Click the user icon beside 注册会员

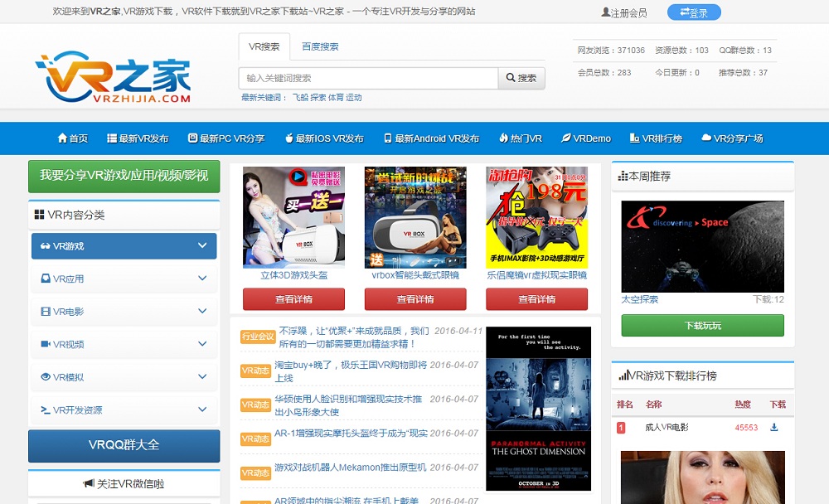point(606,12)
